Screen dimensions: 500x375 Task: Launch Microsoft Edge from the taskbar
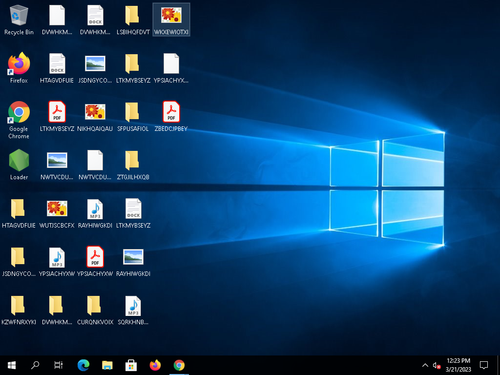point(83,365)
